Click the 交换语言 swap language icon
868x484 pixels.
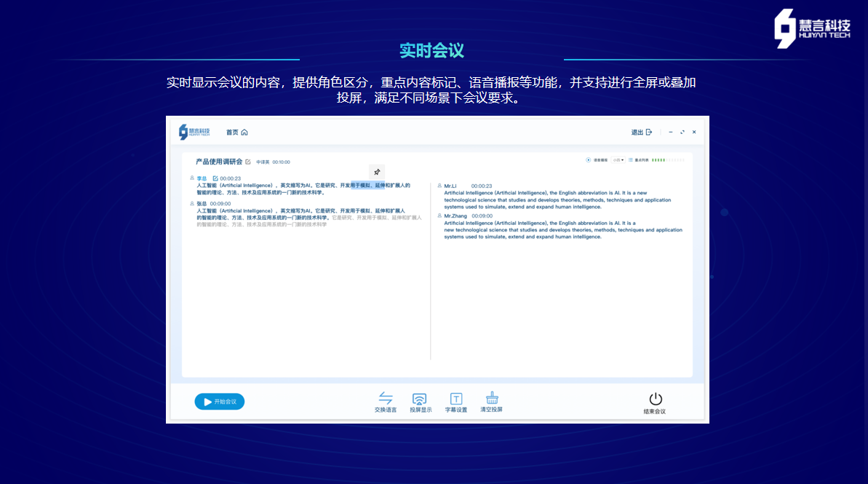(x=386, y=399)
